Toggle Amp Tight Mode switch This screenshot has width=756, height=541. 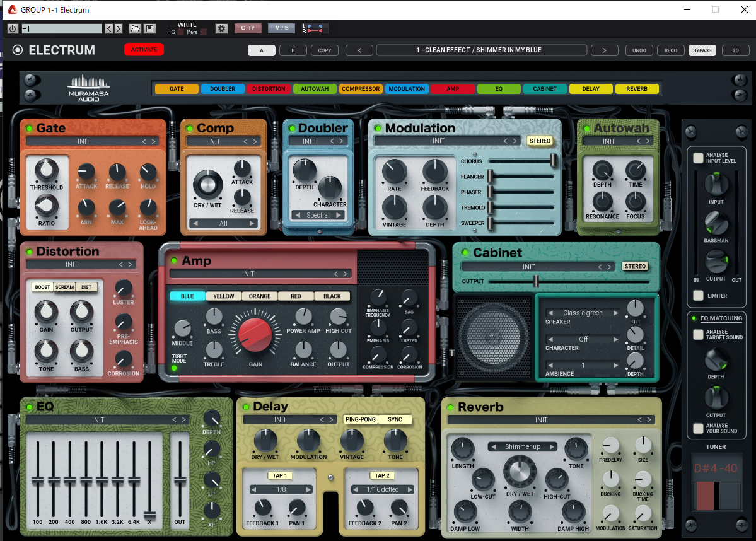174,368
